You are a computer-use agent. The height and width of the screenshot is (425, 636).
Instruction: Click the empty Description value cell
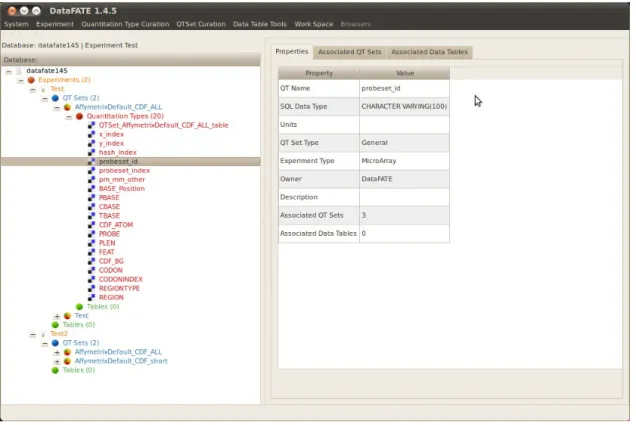point(404,197)
